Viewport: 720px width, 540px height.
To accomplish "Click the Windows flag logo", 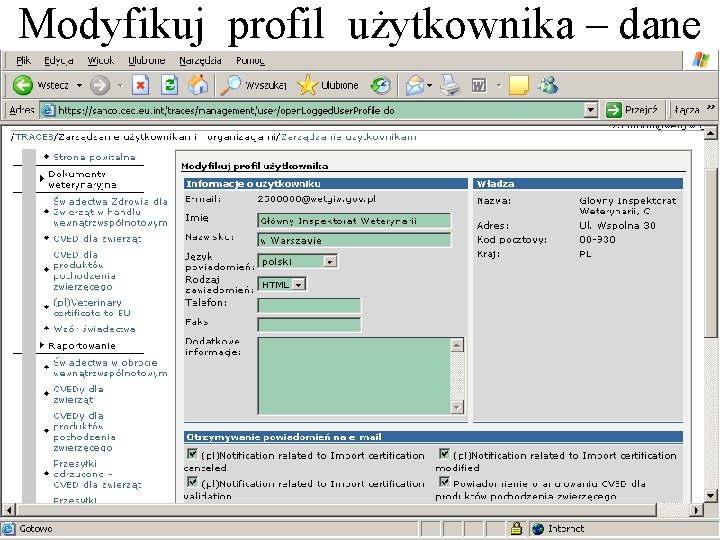I will 701,60.
